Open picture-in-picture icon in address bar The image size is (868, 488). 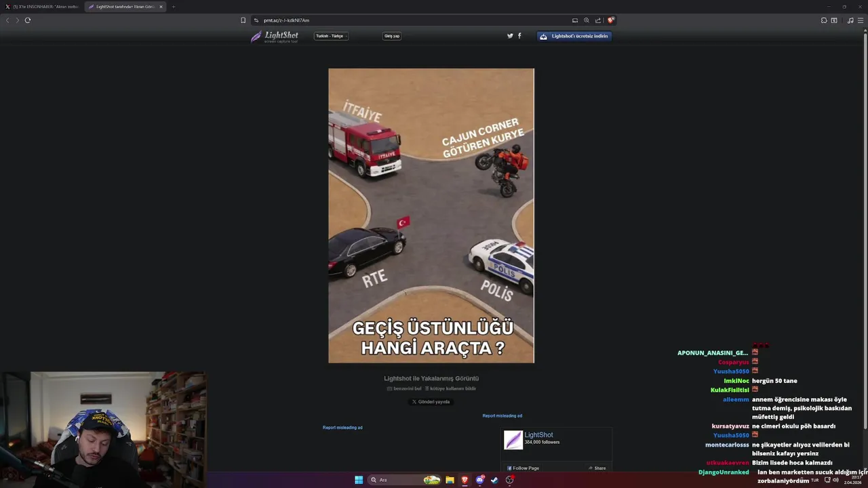(575, 20)
